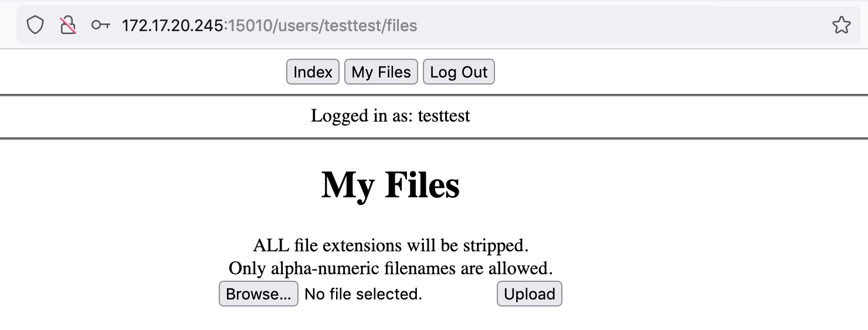Click the divider line below the navigation buttons

pos(434,95)
